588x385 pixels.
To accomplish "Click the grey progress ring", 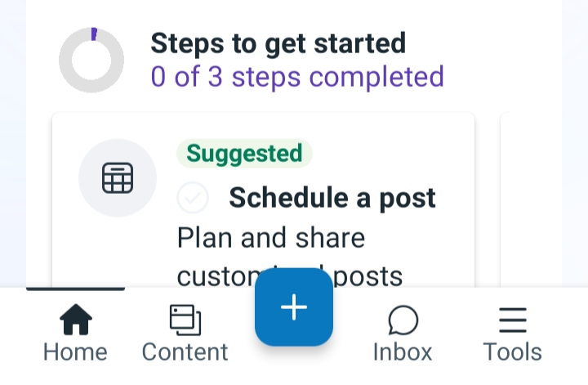I will click(x=91, y=60).
